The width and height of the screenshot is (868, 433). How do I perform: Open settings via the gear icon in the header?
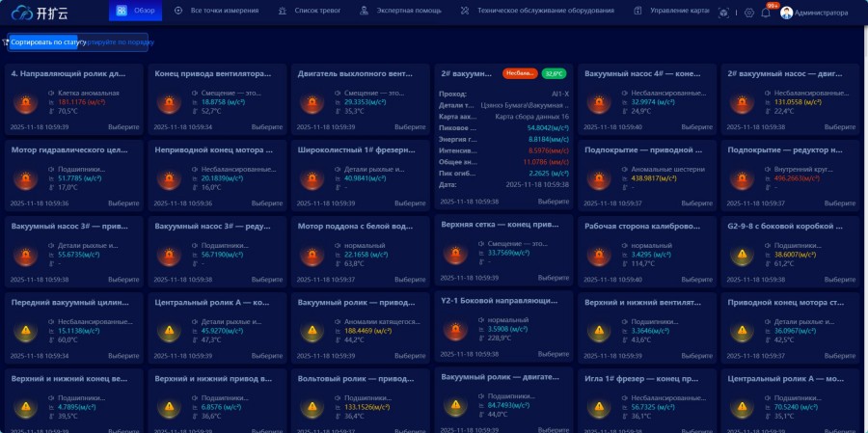pyautogui.click(x=749, y=13)
